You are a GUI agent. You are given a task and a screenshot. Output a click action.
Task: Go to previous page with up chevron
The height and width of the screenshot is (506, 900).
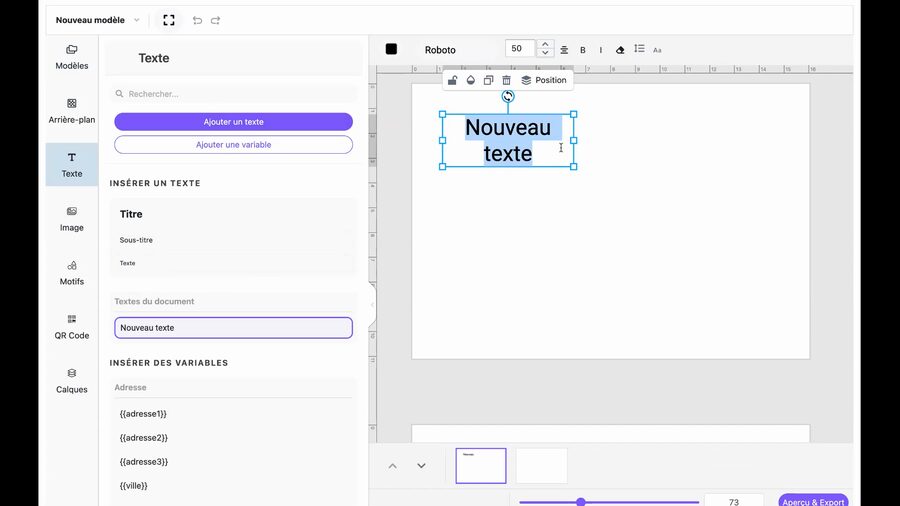point(393,466)
